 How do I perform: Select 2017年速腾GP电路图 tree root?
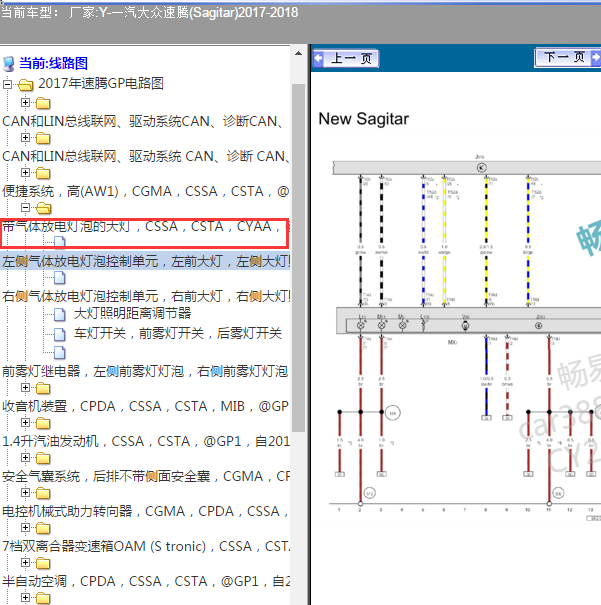tap(101, 83)
